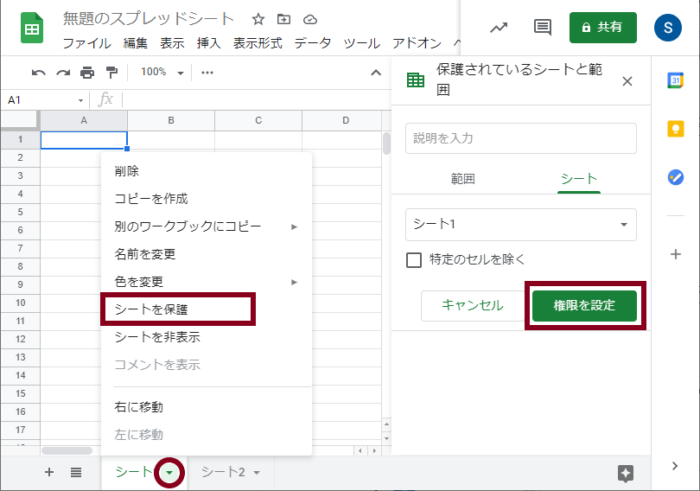Click the キャンセル button
The height and width of the screenshot is (491, 700).
472,305
